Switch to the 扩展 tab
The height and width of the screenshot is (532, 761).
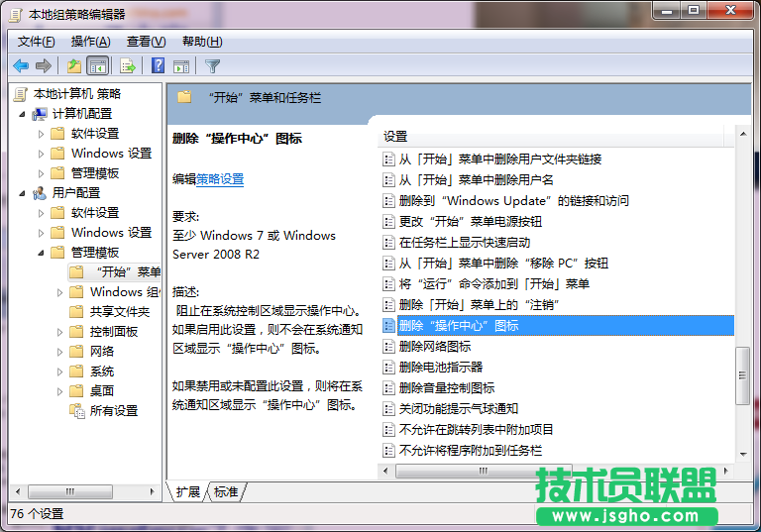coord(188,492)
